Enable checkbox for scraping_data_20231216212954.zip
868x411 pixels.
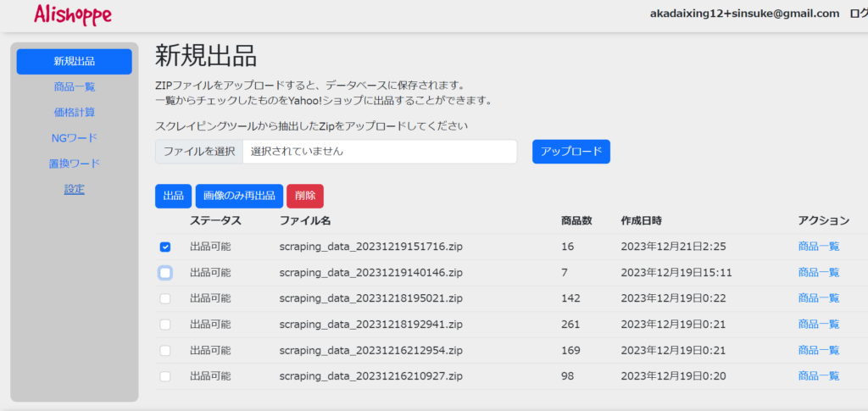tap(165, 351)
